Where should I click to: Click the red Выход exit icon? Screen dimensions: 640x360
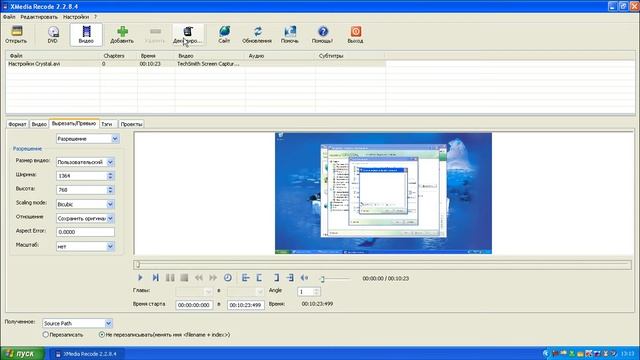(356, 35)
